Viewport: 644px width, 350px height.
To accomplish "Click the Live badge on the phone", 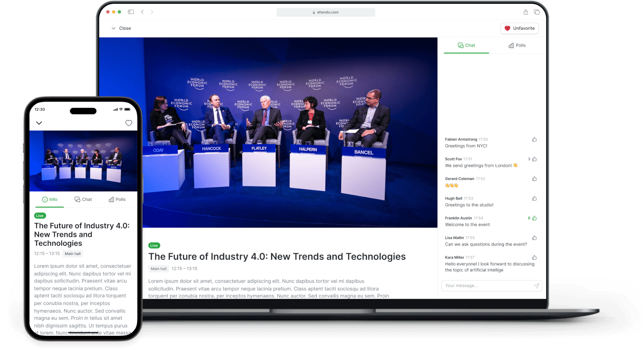I will point(40,216).
